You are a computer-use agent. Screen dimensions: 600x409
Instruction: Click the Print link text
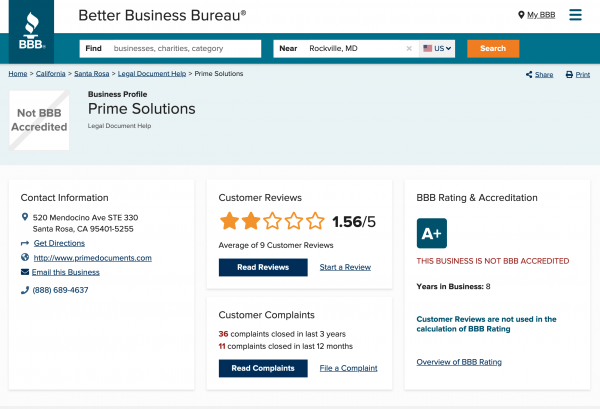pyautogui.click(x=583, y=75)
